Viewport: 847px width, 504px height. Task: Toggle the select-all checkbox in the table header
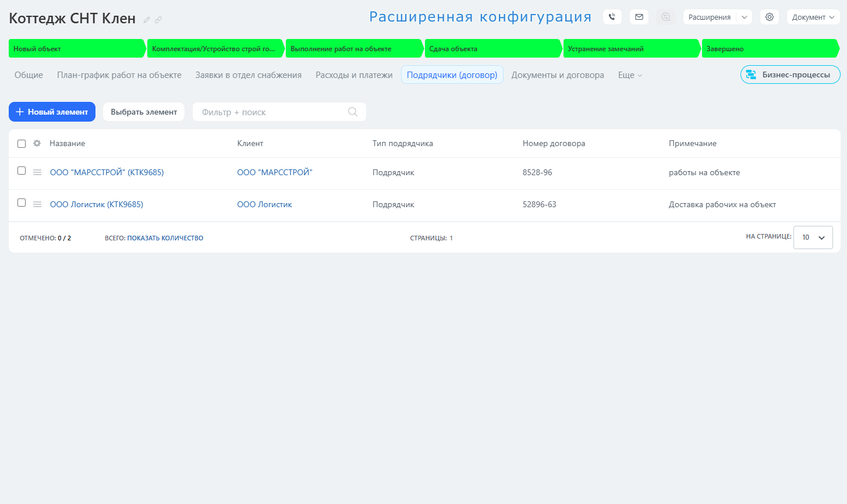22,144
